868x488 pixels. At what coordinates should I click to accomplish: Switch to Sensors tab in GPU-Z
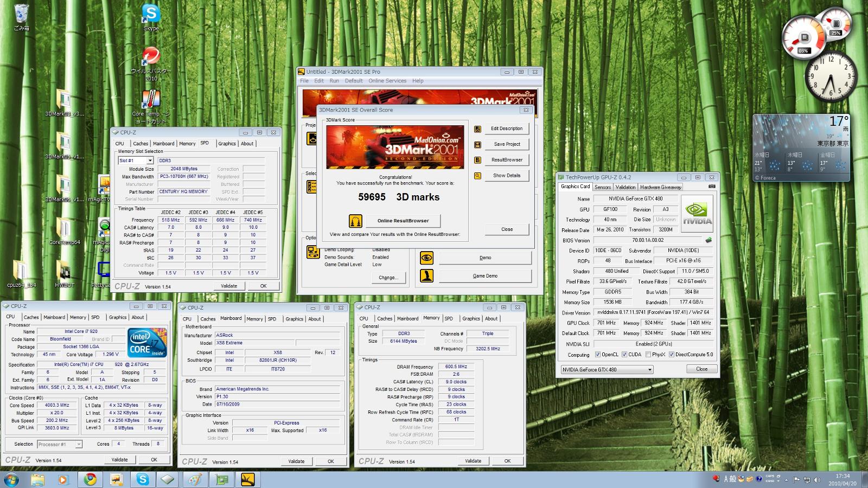point(603,187)
